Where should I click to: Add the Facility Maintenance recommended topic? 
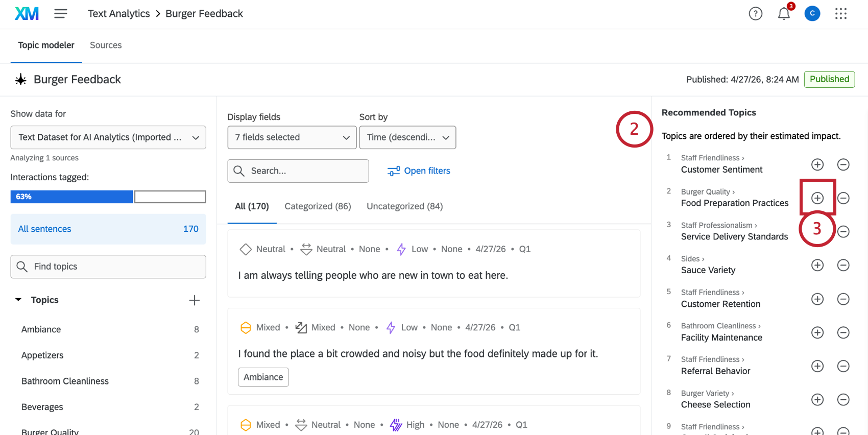pos(817,332)
